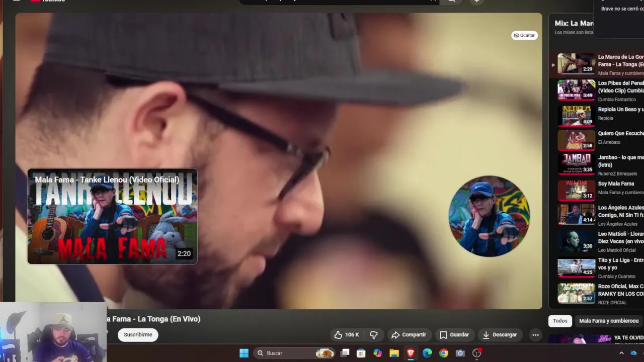Open Task View from the taskbar
This screenshot has height=362, width=644.
[x=345, y=353]
